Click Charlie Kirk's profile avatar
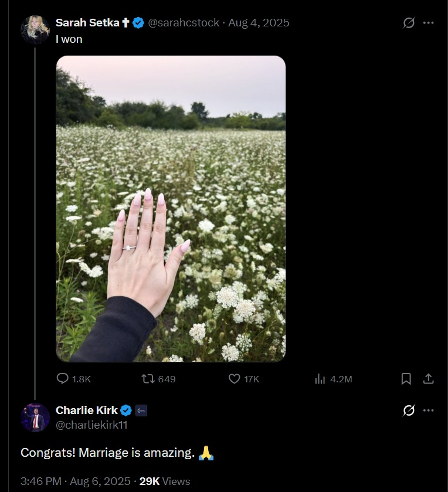 click(x=35, y=418)
